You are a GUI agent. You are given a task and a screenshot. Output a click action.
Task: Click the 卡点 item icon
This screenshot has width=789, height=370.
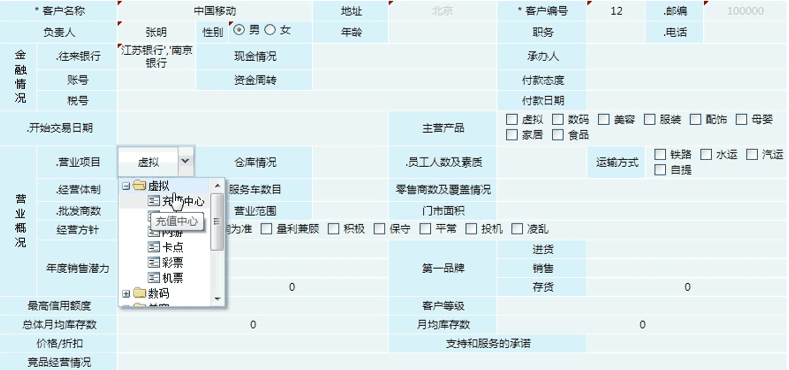point(153,247)
